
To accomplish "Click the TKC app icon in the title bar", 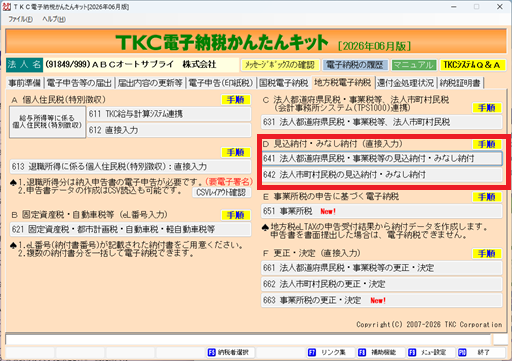I will [6, 7].
